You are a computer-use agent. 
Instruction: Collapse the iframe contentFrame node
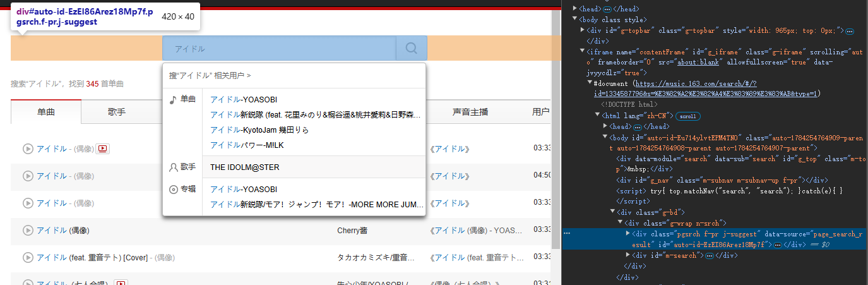(x=583, y=52)
